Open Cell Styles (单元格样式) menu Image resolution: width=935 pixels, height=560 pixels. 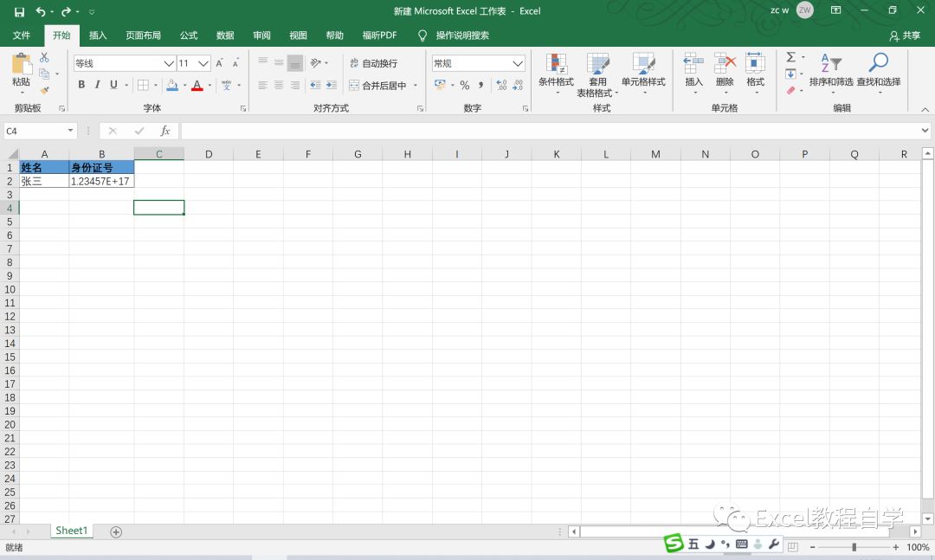642,72
